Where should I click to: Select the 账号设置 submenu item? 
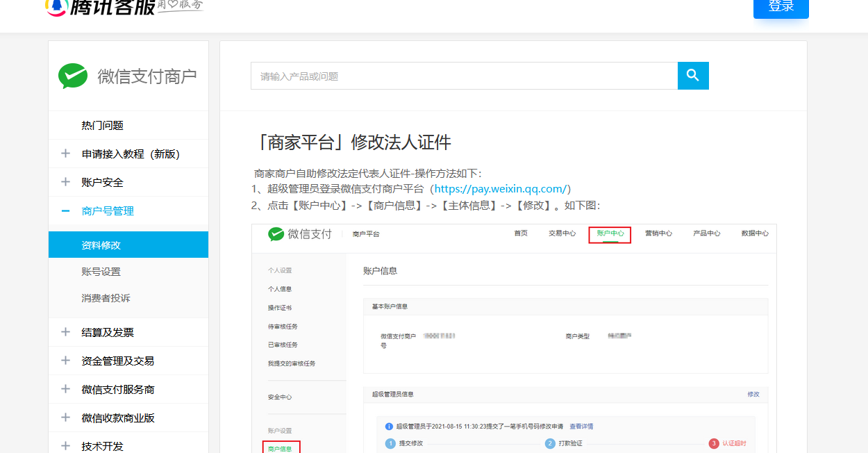[x=128, y=271]
